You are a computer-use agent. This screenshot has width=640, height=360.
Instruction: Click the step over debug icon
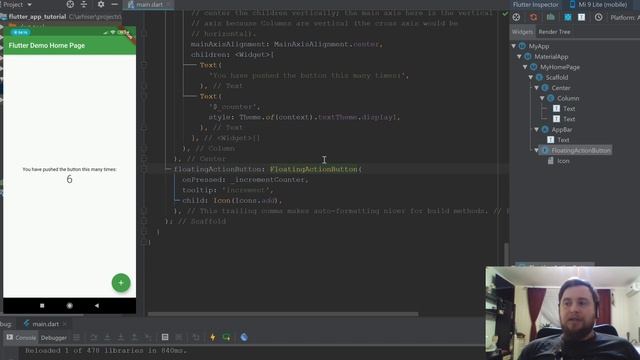(x=93, y=337)
